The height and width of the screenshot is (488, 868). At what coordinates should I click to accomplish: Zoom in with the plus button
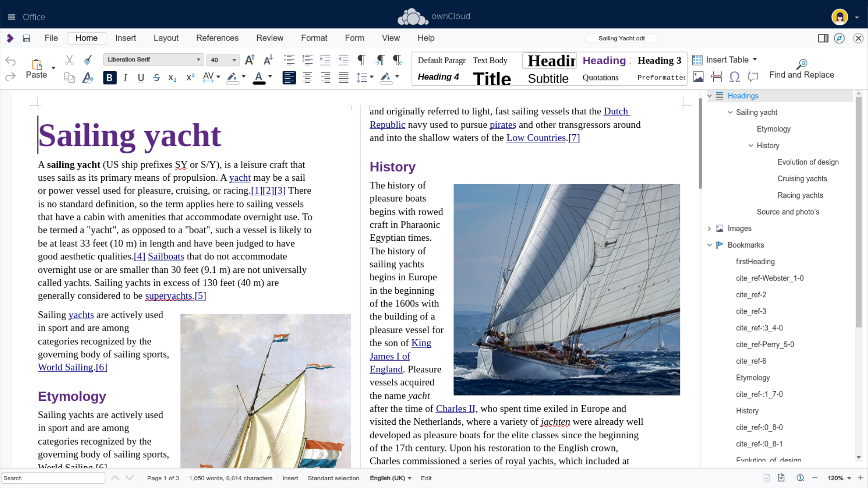click(860, 478)
